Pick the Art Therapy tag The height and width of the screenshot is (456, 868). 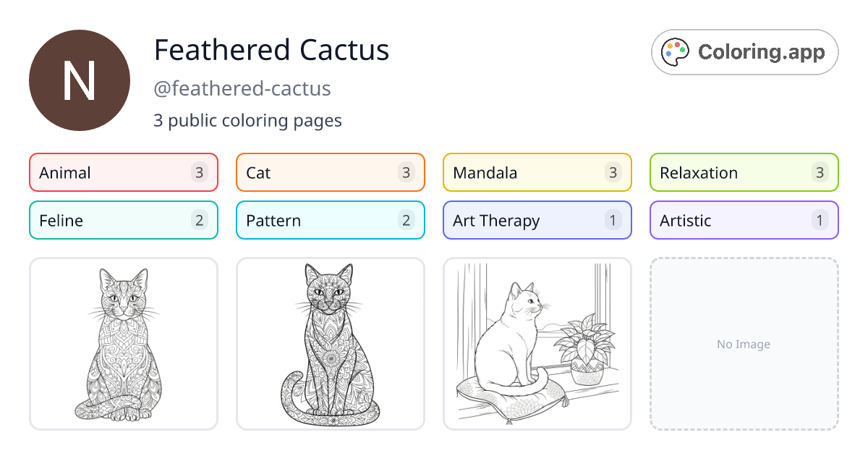click(x=537, y=220)
